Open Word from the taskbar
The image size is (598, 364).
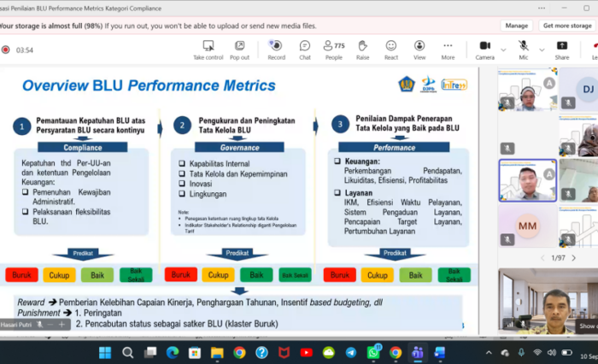pyautogui.click(x=440, y=353)
